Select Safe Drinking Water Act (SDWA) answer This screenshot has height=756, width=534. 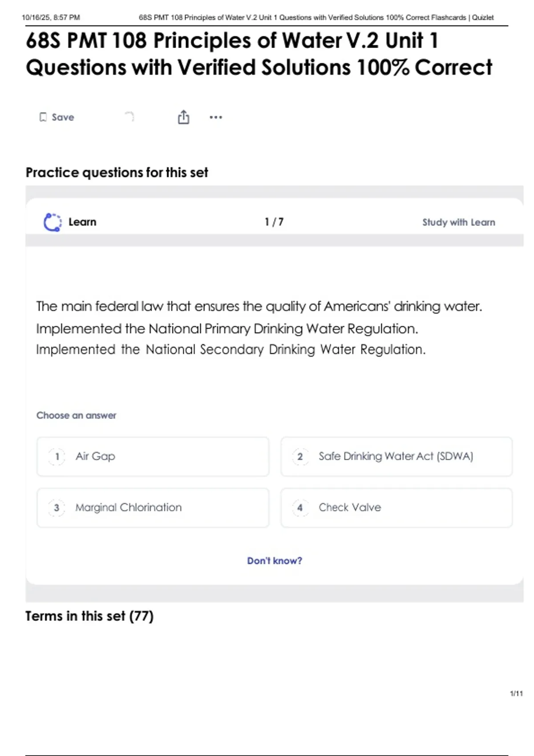[396, 456]
